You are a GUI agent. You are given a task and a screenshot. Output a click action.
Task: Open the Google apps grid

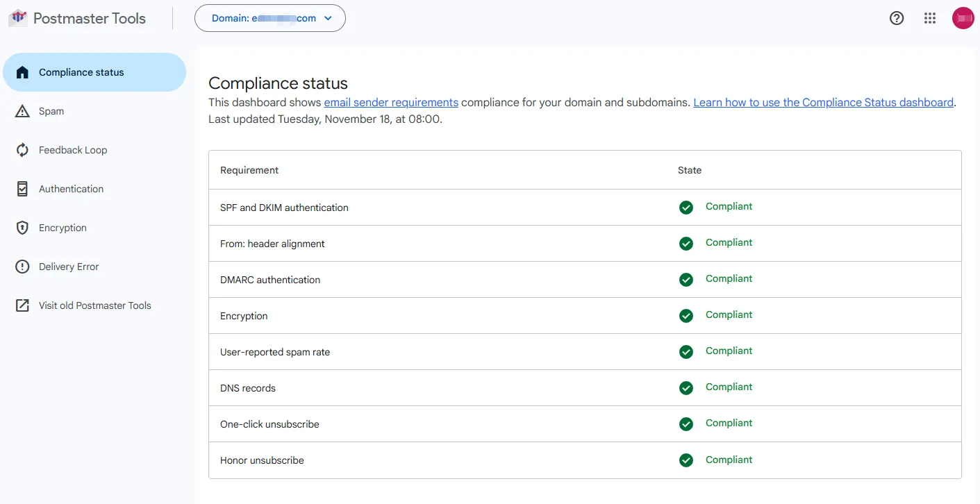(930, 18)
